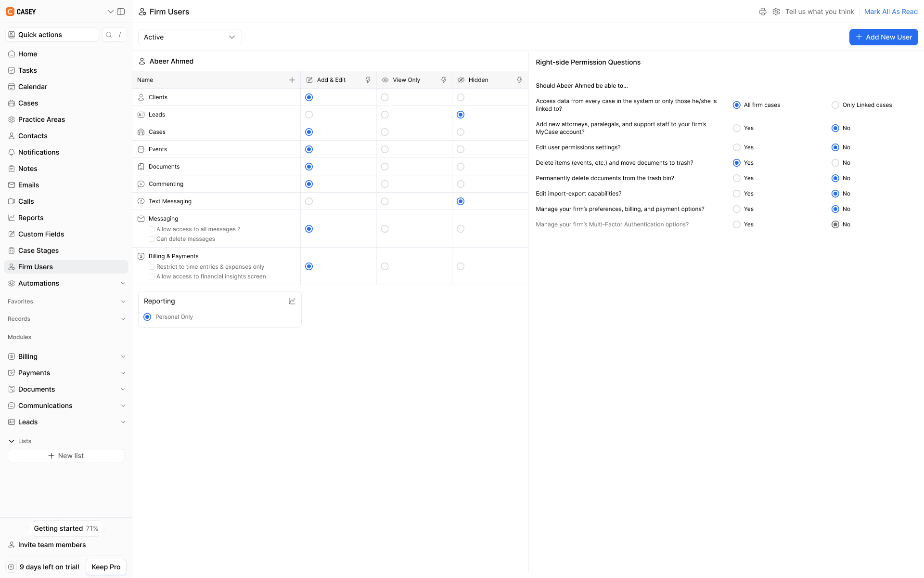This screenshot has height=578, width=924.
Task: Set Leads permission to View Only
Action: pos(385,115)
